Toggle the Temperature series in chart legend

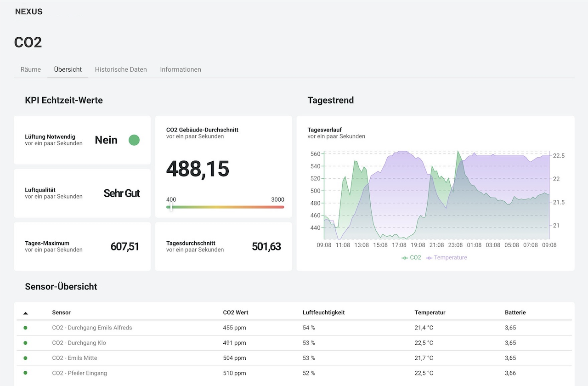tap(446, 258)
